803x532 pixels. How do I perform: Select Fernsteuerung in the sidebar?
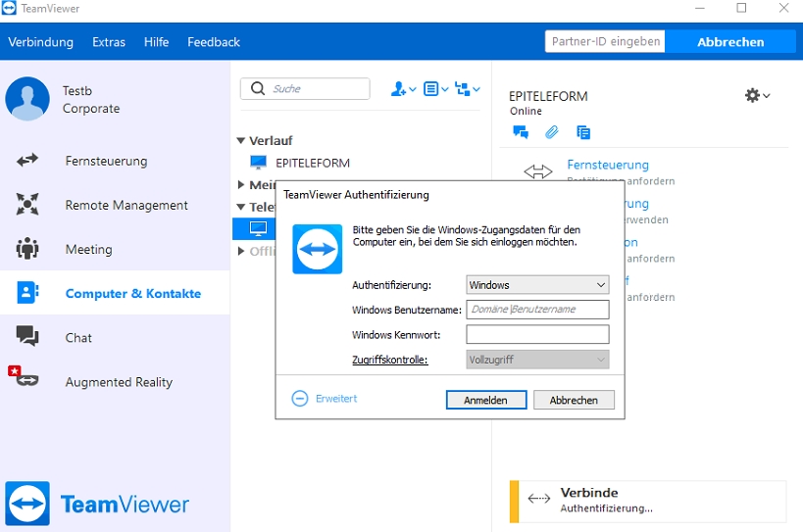click(106, 161)
